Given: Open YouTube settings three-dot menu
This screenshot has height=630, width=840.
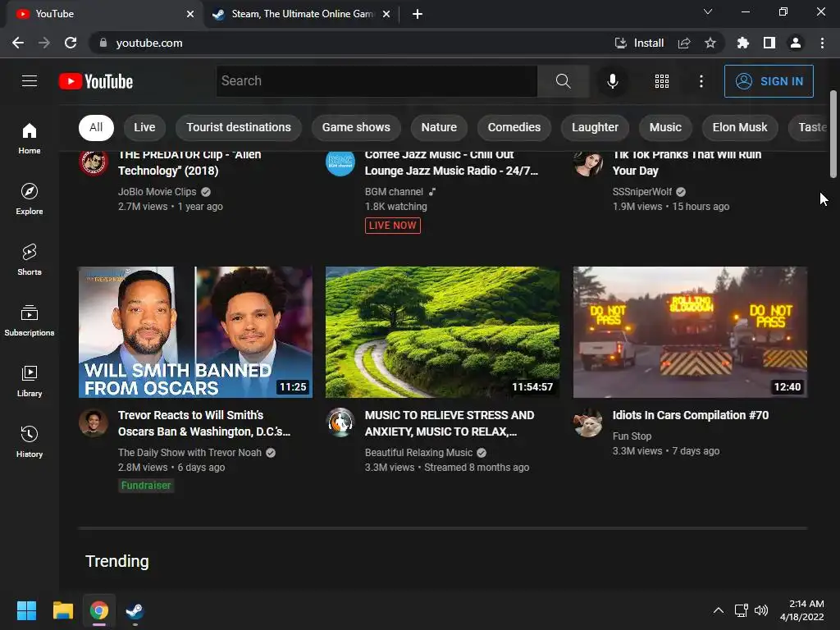Looking at the screenshot, I should click(x=701, y=81).
